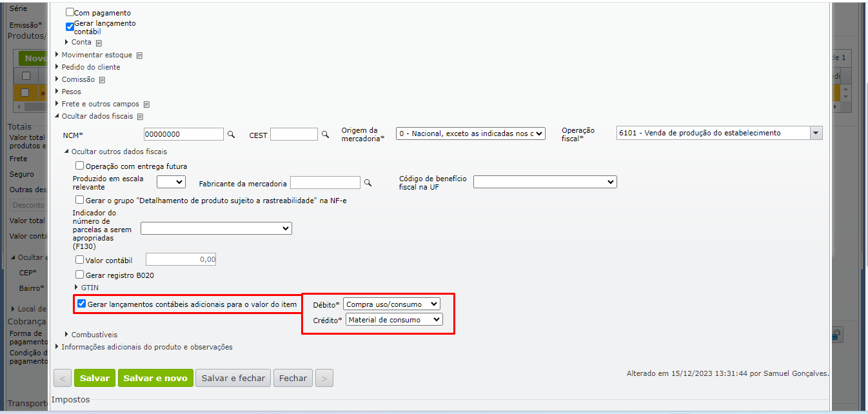Open the Crédito account dropdown
868x414 pixels.
395,319
